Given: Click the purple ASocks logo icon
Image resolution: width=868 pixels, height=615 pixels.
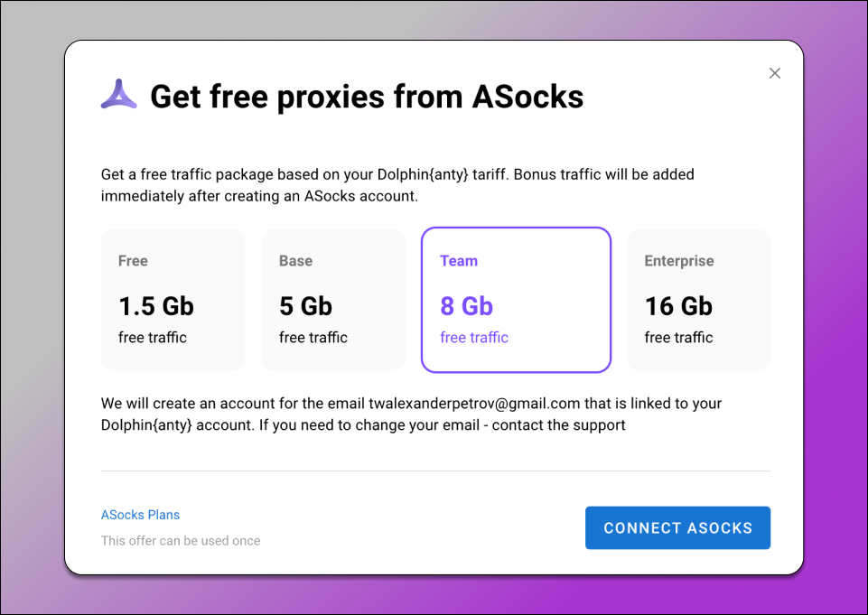Looking at the screenshot, I should tap(118, 94).
